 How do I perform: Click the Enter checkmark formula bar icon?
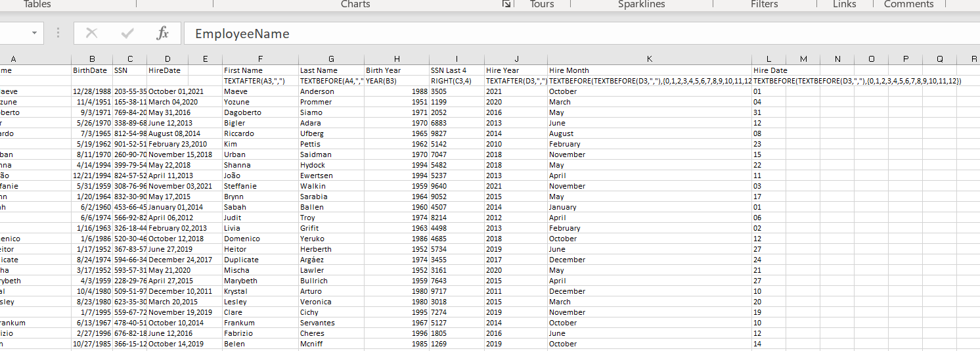pos(127,34)
